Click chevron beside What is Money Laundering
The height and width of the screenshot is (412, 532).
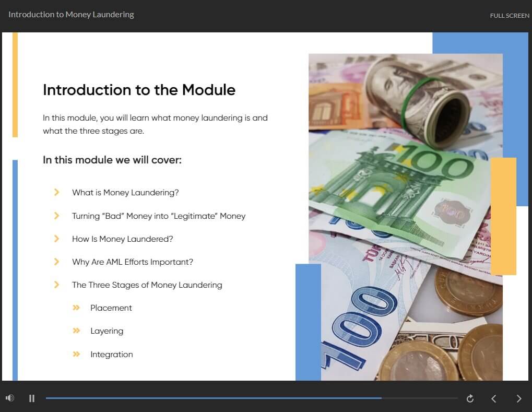57,193
